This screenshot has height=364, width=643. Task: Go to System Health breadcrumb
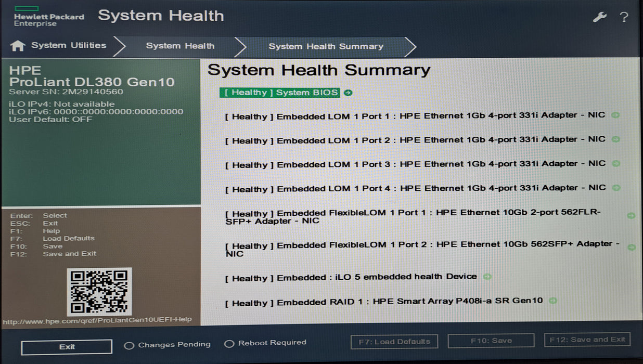180,46
